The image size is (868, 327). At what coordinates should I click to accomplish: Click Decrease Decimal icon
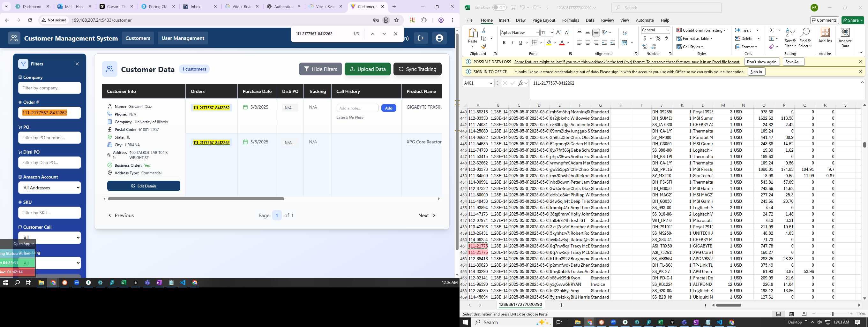point(653,47)
